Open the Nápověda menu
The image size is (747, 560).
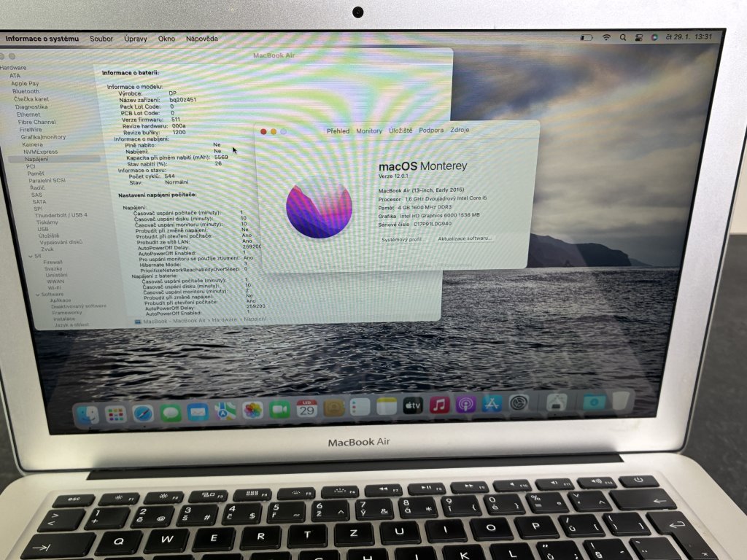pos(201,38)
